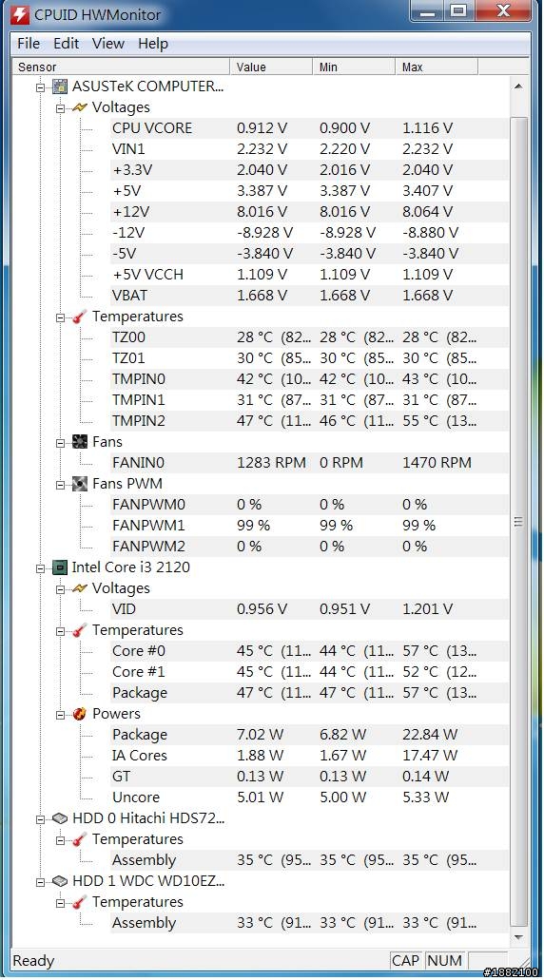Image resolution: width=544 pixels, height=980 pixels.
Task: Select the Uncore power row
Action: point(309,797)
